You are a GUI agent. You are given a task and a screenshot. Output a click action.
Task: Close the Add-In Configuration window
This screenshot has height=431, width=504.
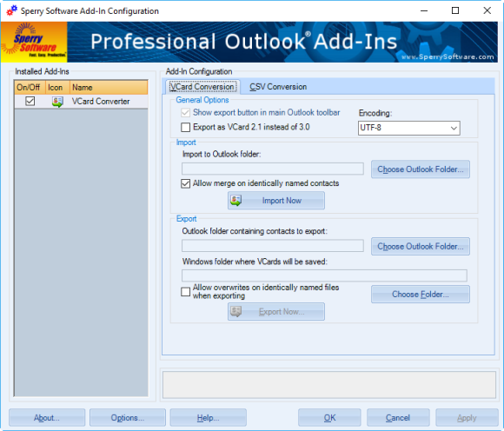click(x=487, y=10)
